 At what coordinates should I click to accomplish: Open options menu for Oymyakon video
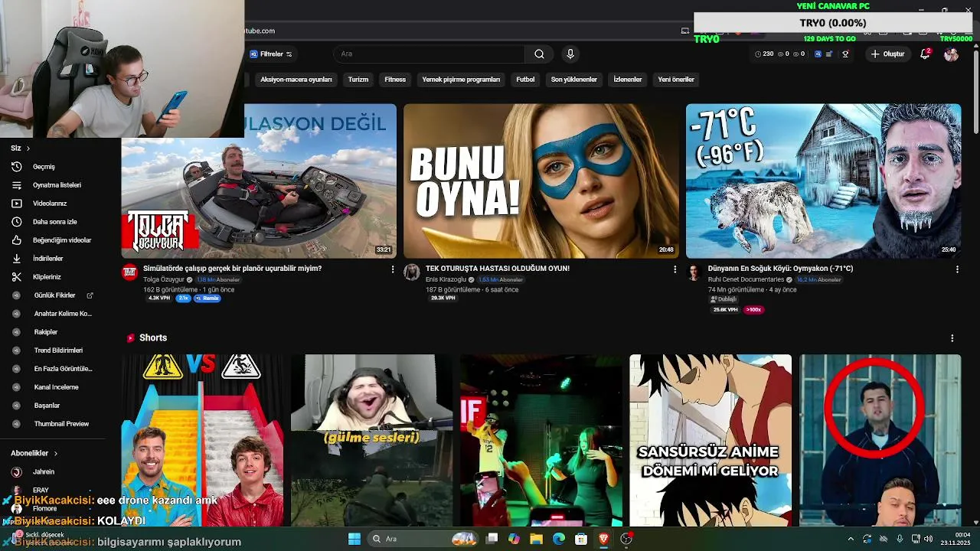click(957, 269)
